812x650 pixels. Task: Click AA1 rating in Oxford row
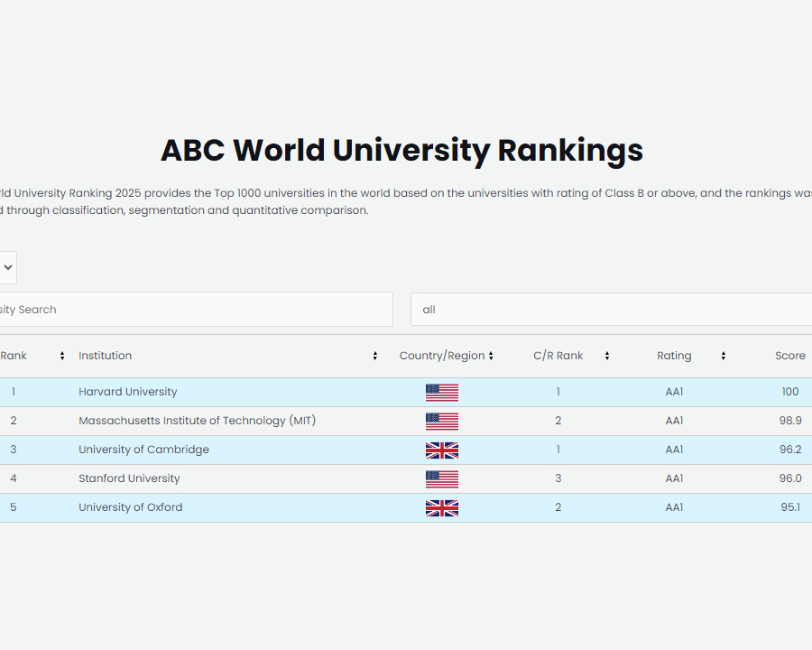pyautogui.click(x=674, y=507)
